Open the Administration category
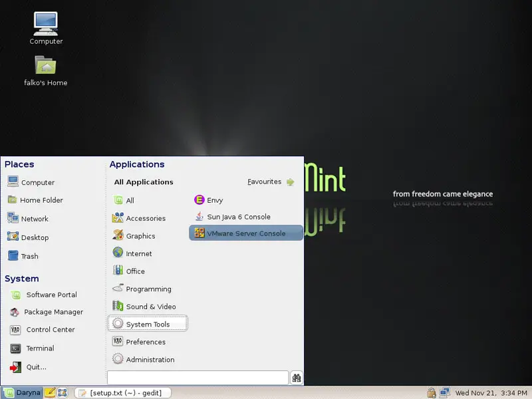Image resolution: width=532 pixels, height=399 pixels. point(144,359)
